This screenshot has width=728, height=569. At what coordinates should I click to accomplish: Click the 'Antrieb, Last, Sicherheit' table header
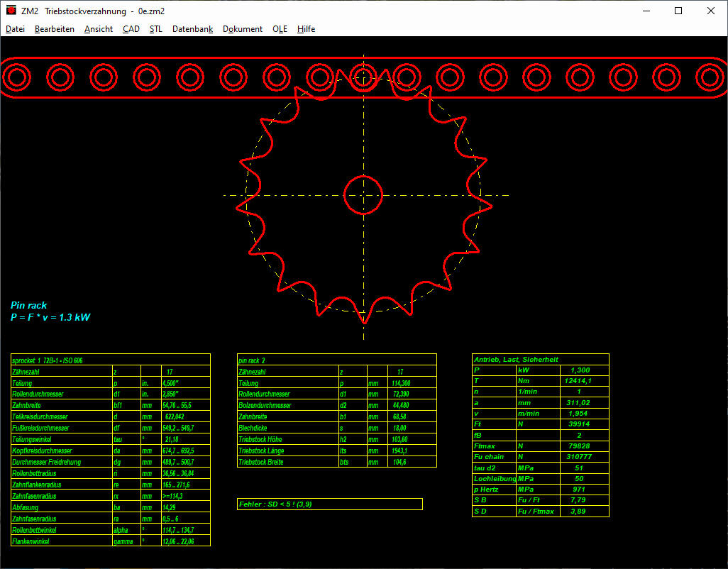pos(540,360)
